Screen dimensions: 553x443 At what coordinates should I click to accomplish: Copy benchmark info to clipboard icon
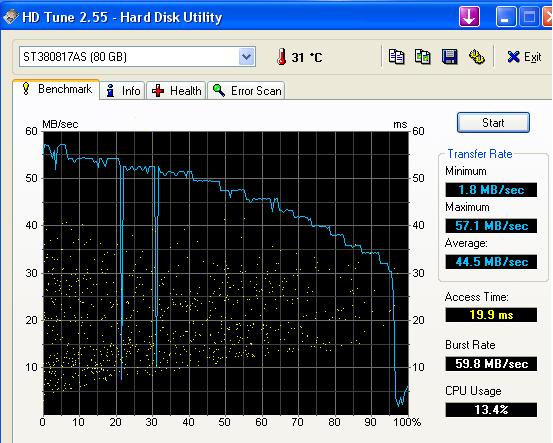396,57
